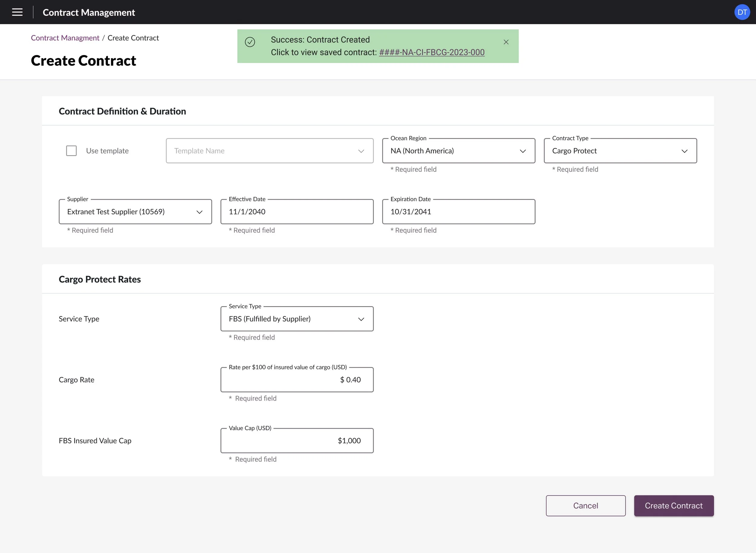Click the Create Contract button
Viewport: 756px width, 553px height.
pos(673,506)
